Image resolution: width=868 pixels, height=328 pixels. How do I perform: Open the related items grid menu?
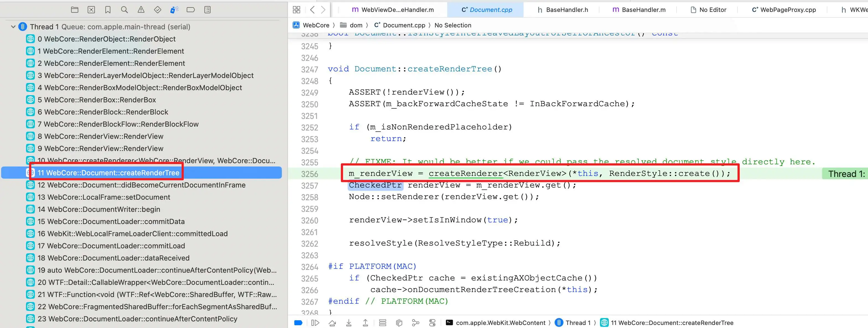pos(297,10)
